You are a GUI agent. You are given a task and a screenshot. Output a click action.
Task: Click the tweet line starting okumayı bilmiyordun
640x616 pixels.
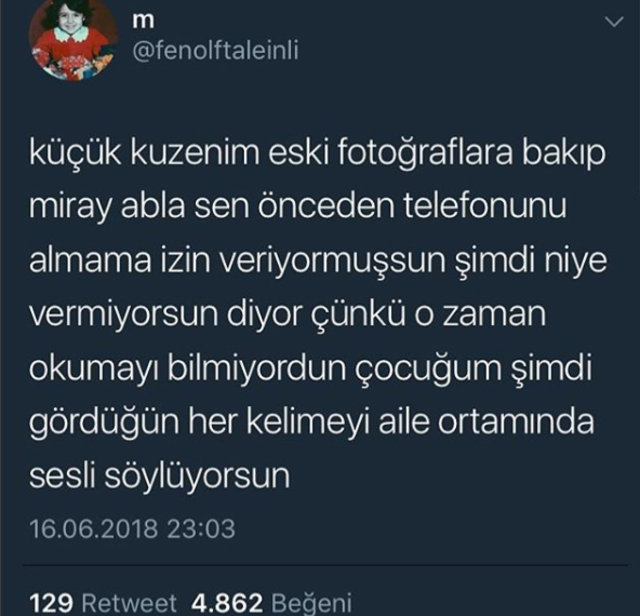tap(310, 369)
